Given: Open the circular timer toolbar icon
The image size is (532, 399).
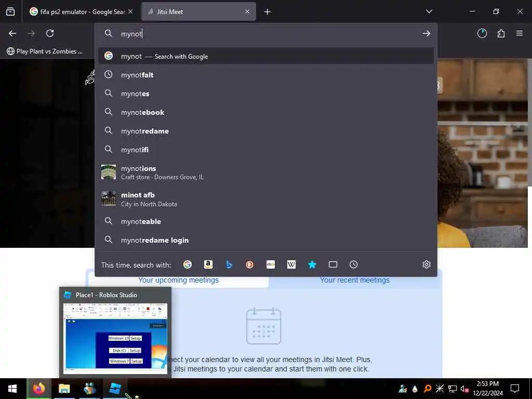Looking at the screenshot, I should point(482,33).
